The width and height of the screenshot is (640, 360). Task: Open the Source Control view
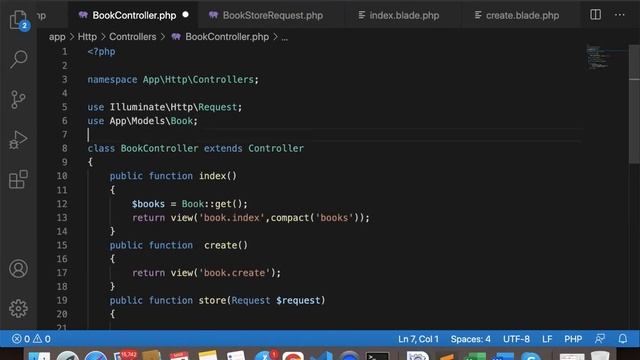pos(18,100)
